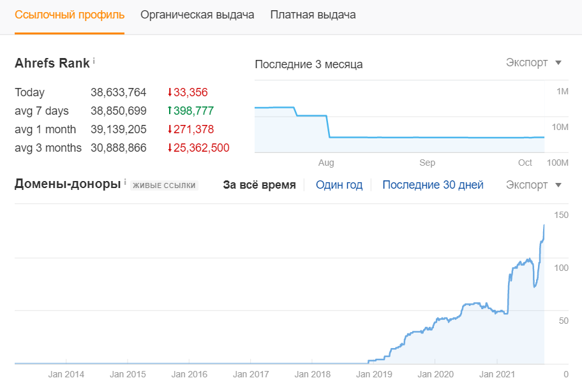The width and height of the screenshot is (582, 392).
Task: Click the avg 3 months change 25,362,500
Action: point(202,148)
